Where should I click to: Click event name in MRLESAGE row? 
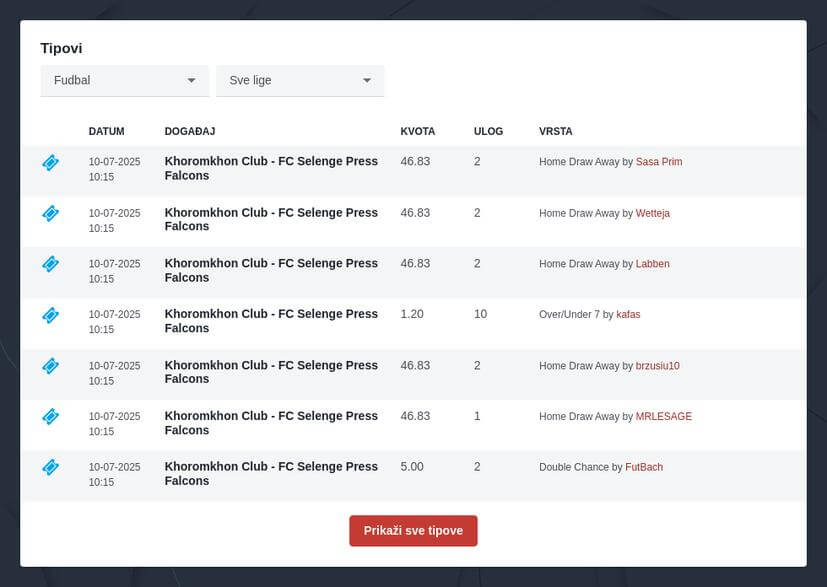(271, 423)
